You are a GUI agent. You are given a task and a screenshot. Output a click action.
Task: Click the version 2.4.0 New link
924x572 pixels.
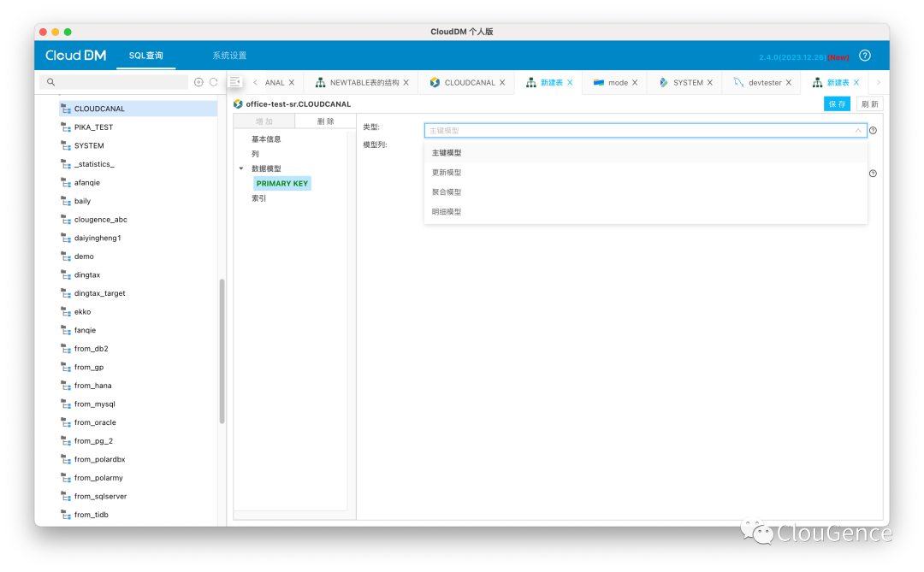[803, 57]
